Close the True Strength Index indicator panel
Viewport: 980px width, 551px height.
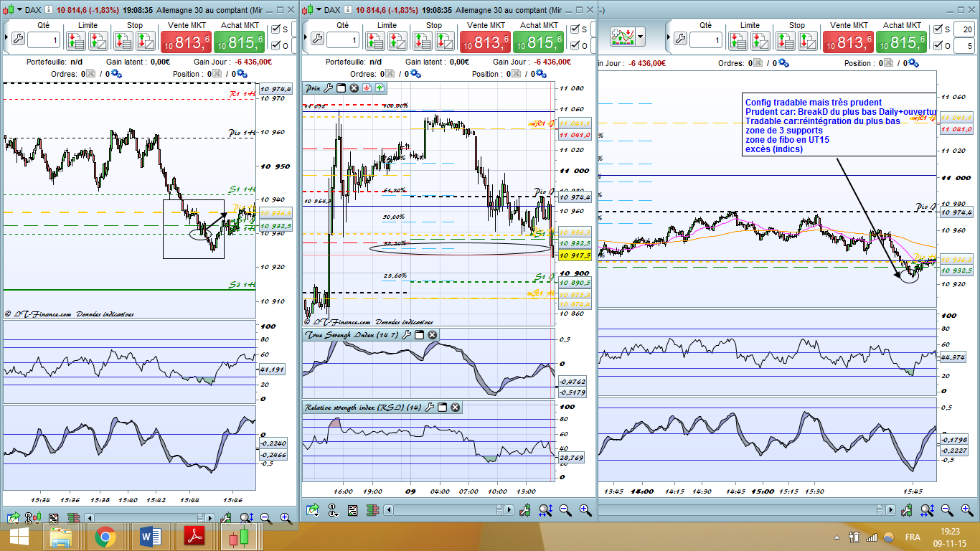tap(432, 335)
